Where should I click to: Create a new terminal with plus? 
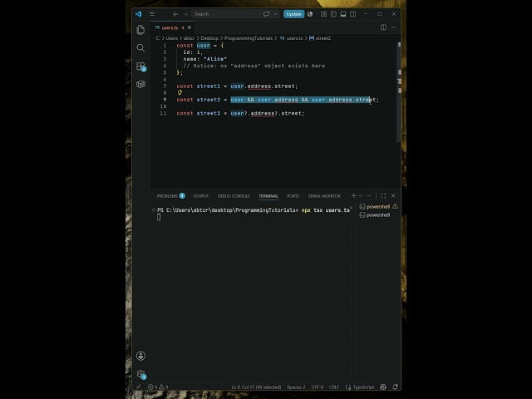click(x=353, y=195)
